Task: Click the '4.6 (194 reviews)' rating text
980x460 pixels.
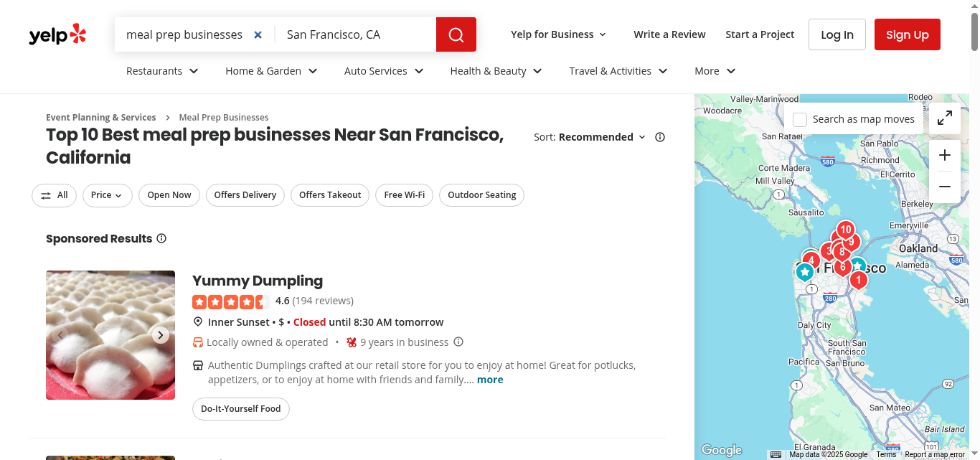Action: pyautogui.click(x=314, y=301)
